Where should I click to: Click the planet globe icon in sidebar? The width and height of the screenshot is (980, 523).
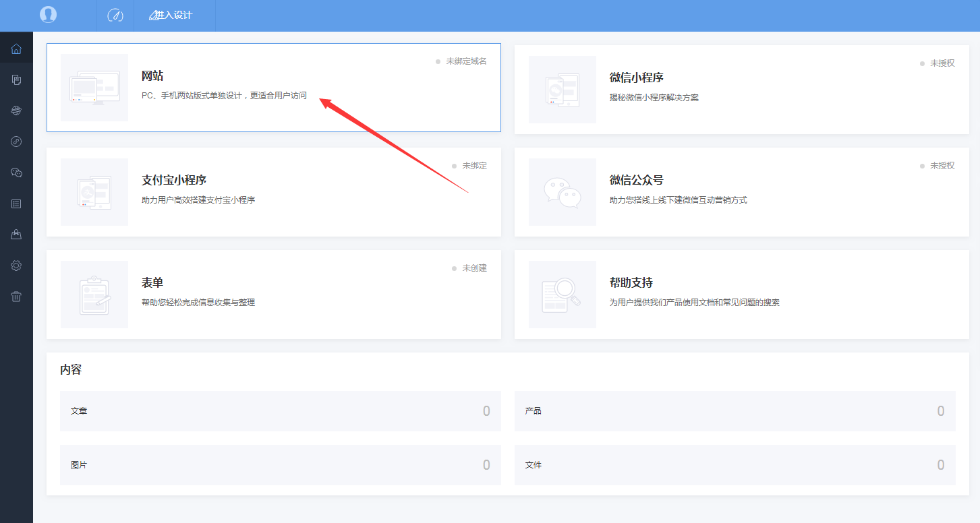pyautogui.click(x=16, y=111)
